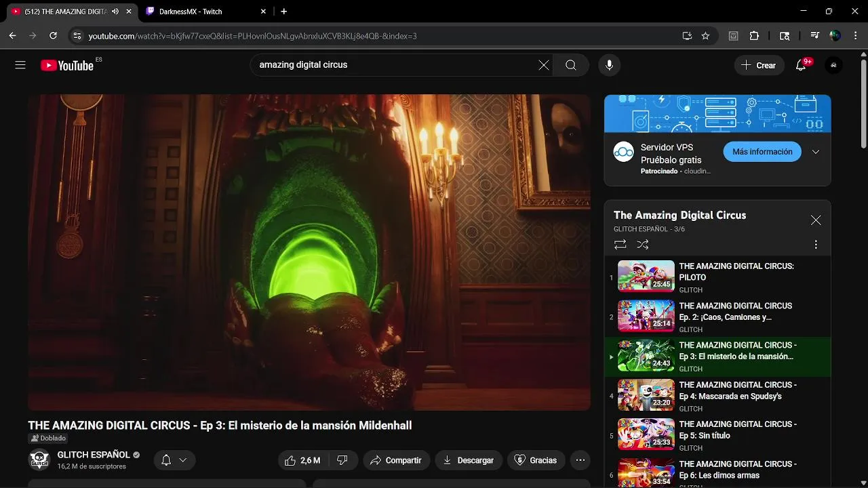Image resolution: width=868 pixels, height=488 pixels.
Task: Open the browser extensions puzzle icon
Action: pos(754,36)
